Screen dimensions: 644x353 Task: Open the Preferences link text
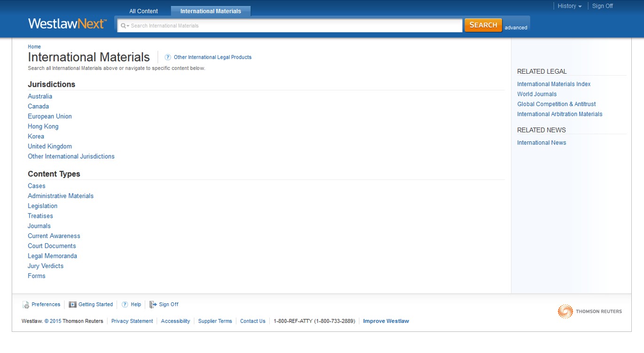coord(46,305)
